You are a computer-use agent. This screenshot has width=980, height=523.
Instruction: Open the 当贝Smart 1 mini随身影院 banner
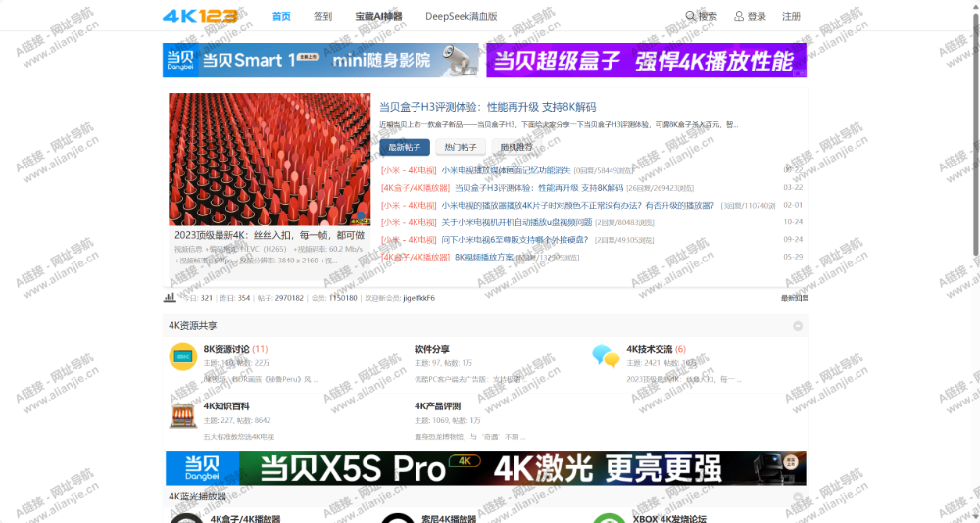(x=320, y=60)
